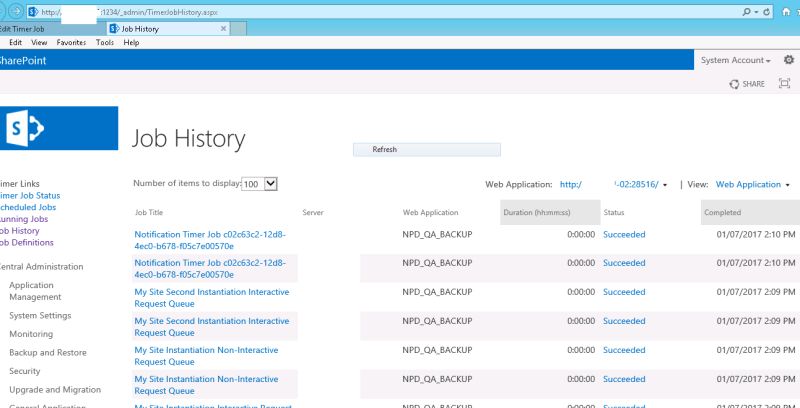Sort by the Server column header
The image size is (800, 408).
(x=313, y=212)
